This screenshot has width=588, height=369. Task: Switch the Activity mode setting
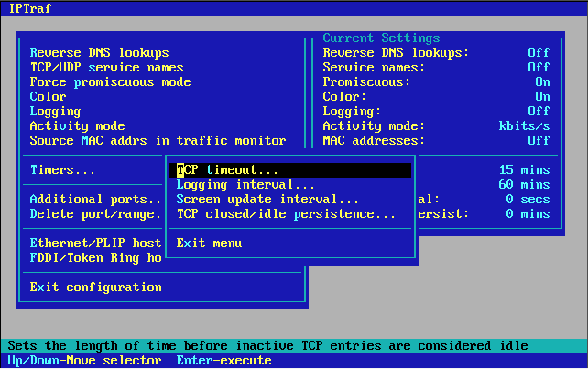[x=77, y=126]
